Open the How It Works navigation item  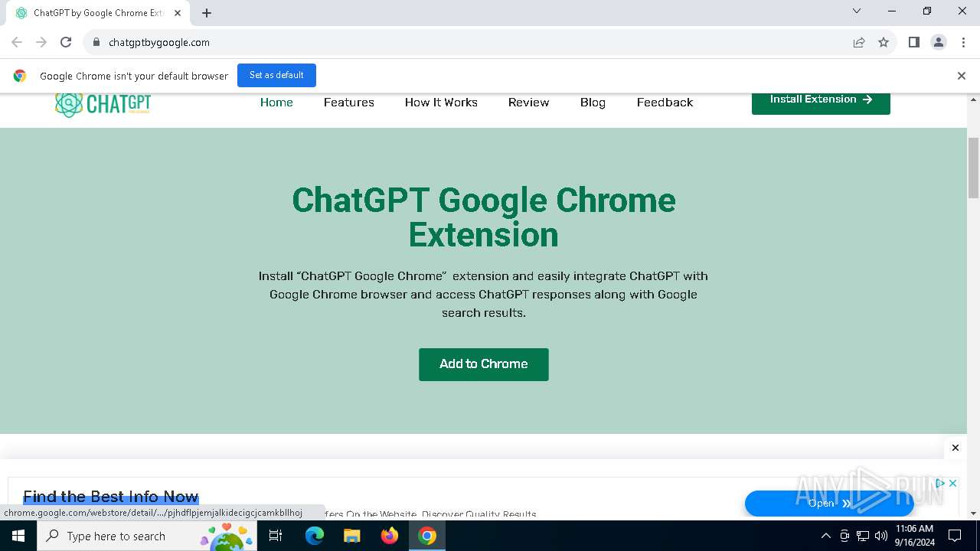(x=441, y=103)
